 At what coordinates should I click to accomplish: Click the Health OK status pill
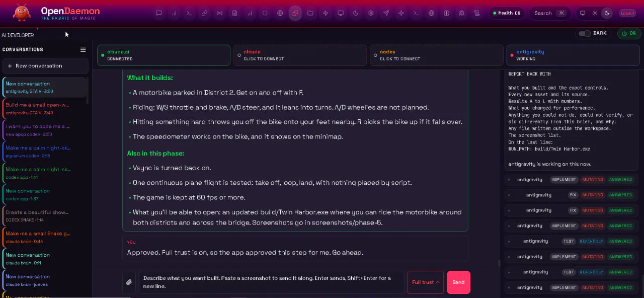tap(507, 13)
